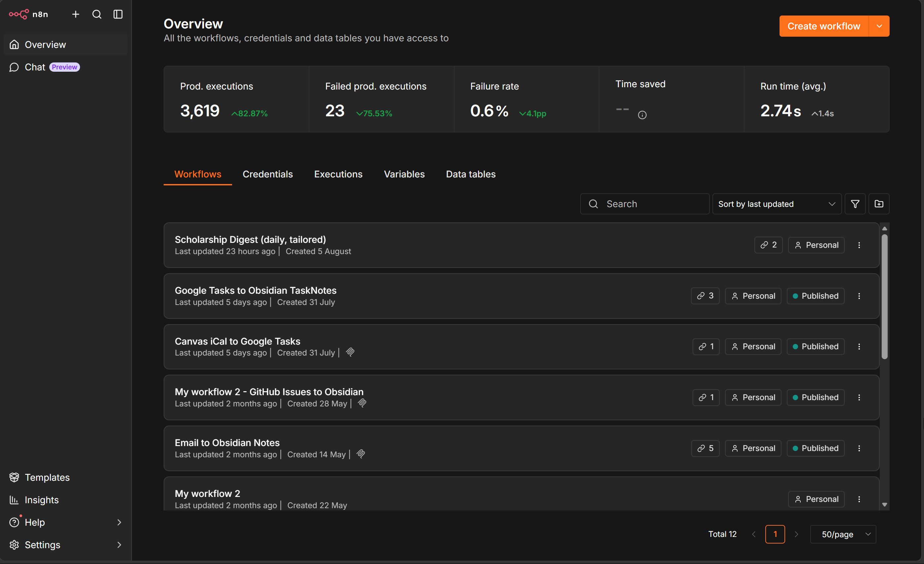Click the add folder icon
The height and width of the screenshot is (564, 924).
pos(879,204)
